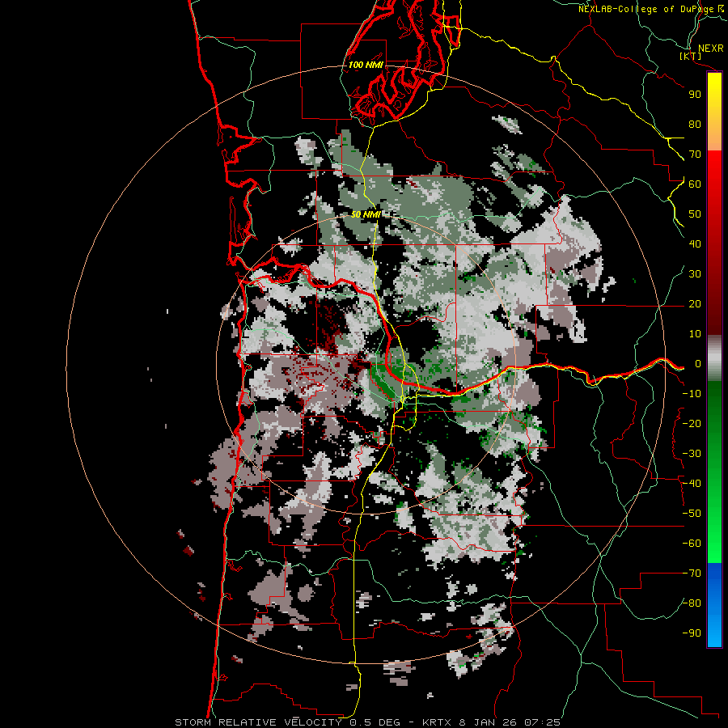
Task: Click the "100 NMI" range ring label
Action: tap(366, 65)
